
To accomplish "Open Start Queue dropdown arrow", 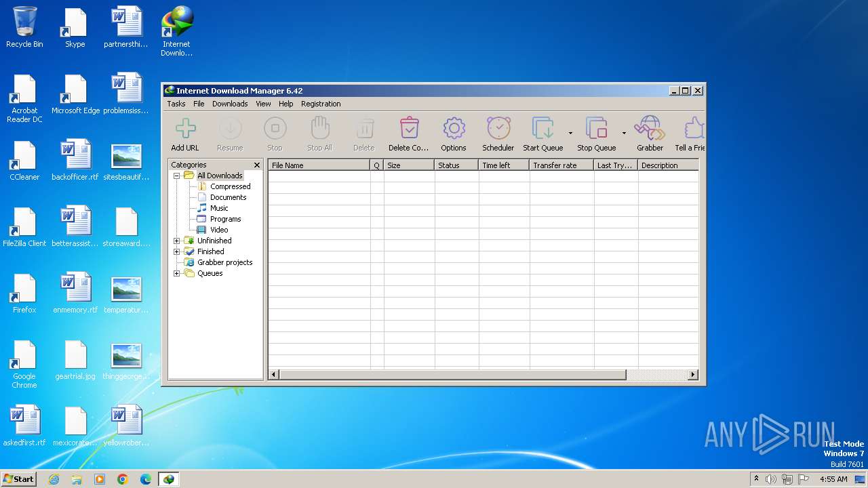I will [x=570, y=133].
